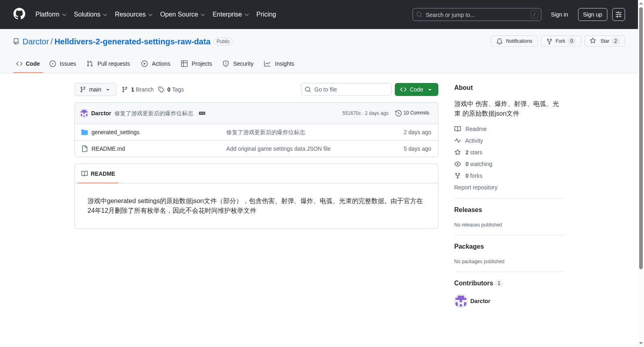Open the Enterprise dropdown

[x=231, y=15]
